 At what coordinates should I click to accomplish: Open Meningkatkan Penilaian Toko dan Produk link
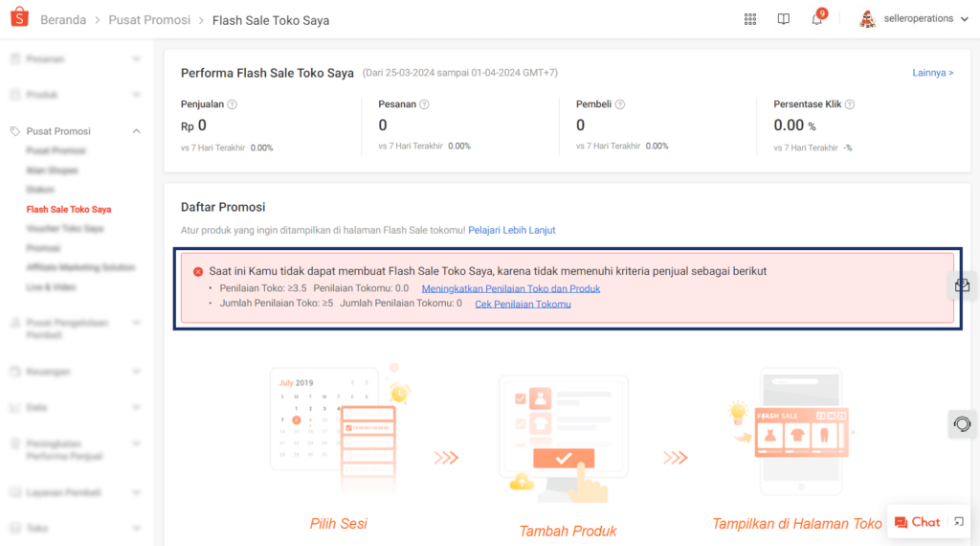click(x=511, y=289)
